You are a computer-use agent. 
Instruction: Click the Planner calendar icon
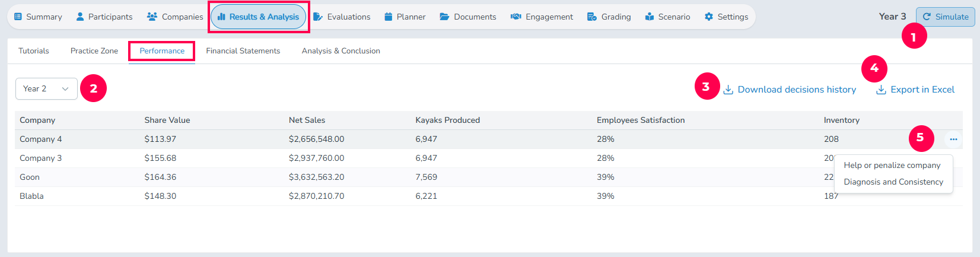coord(389,17)
